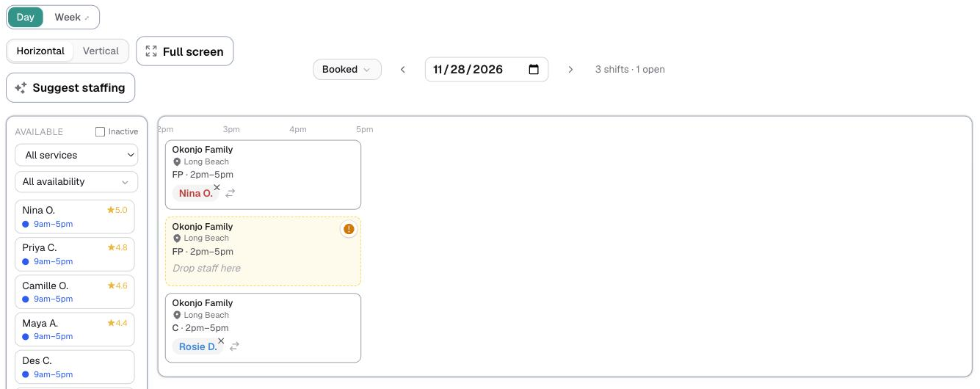The width and height of the screenshot is (980, 389).
Task: Switch to Vertical layout
Action: coord(101,51)
